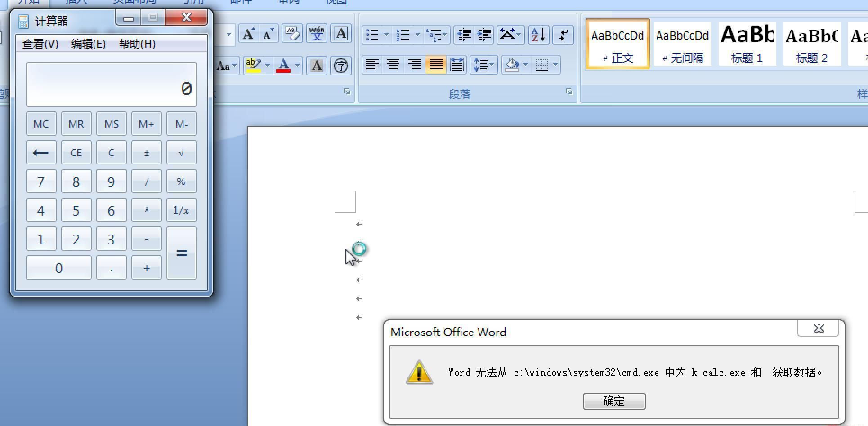Click Calculator display field showing 0
Image resolution: width=868 pixels, height=426 pixels.
[111, 84]
